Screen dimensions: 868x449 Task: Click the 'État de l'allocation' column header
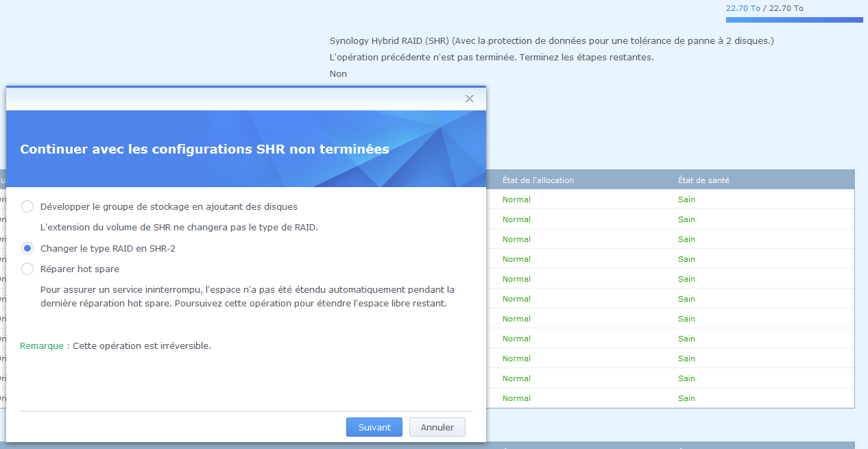coord(538,180)
